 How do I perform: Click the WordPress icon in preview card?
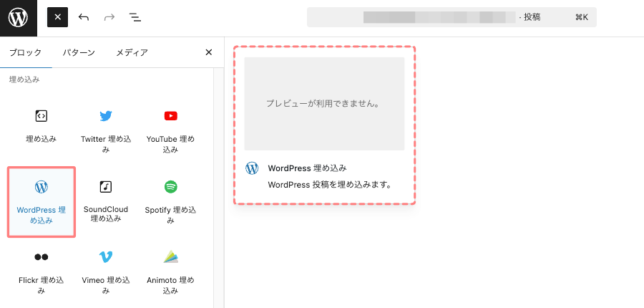pyautogui.click(x=252, y=168)
